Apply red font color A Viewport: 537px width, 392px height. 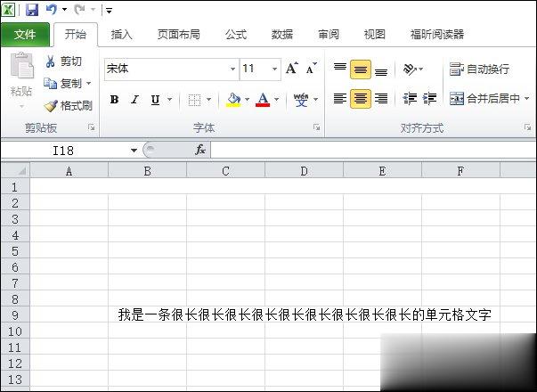(263, 100)
